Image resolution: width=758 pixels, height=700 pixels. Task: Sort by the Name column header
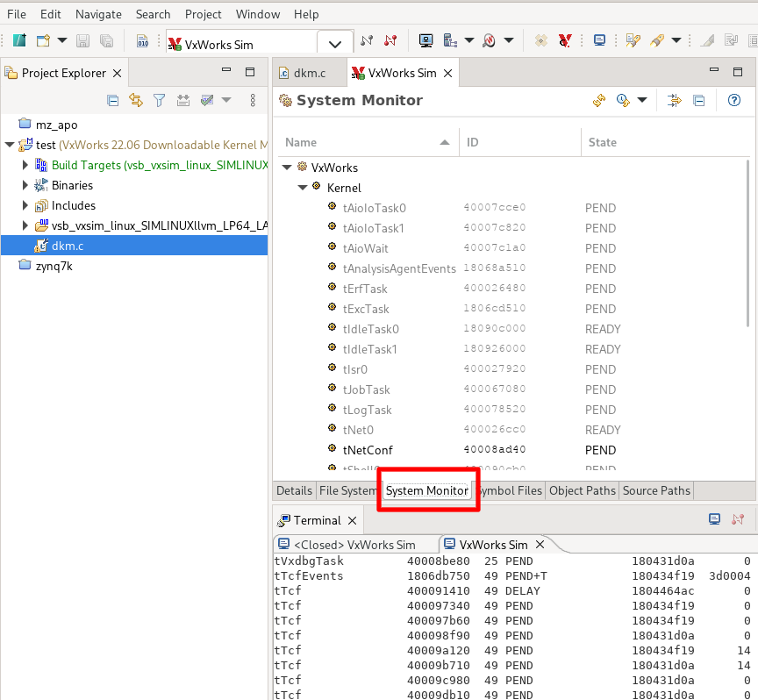coord(367,143)
